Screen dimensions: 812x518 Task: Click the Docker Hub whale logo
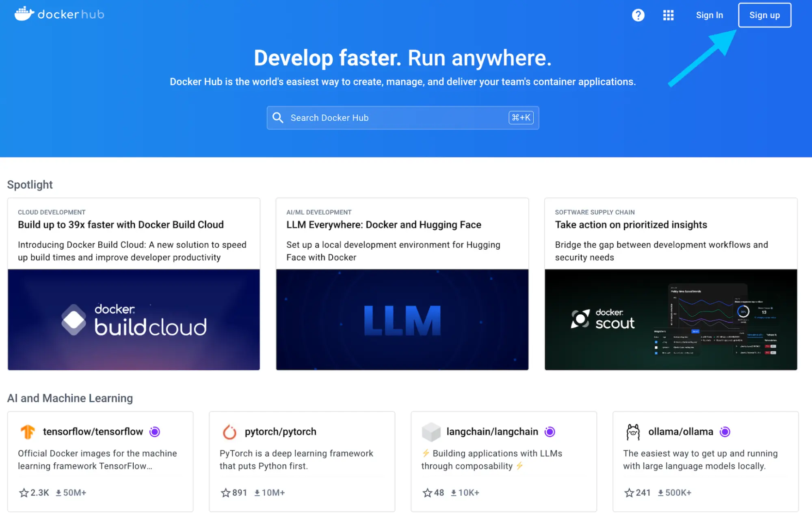(x=24, y=14)
